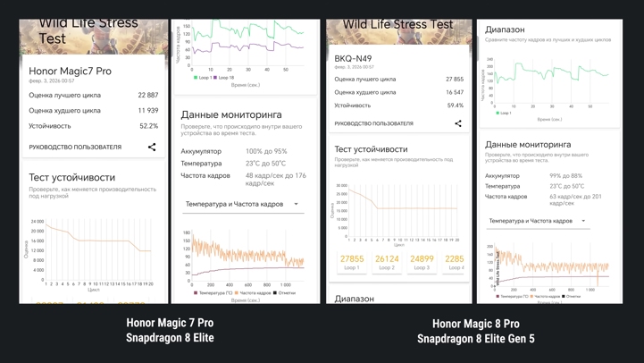Viewport: 644px width, 363px height.
Task: Select the 27855 Loop 1 score card
Action: pos(352,262)
